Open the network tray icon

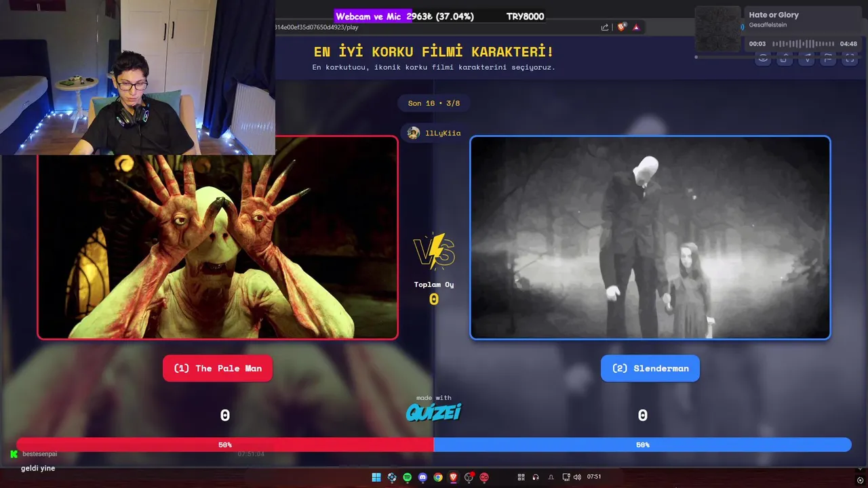[x=566, y=477]
